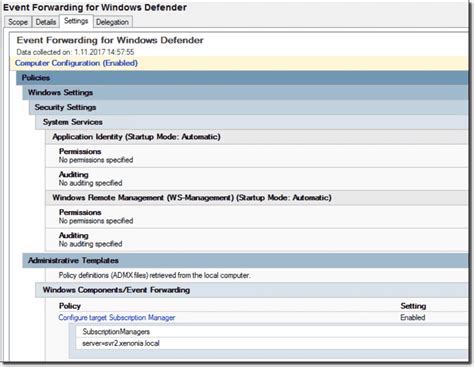Collapse the System Services header
Image resolution: width=474 pixels, height=367 pixels.
(x=252, y=122)
